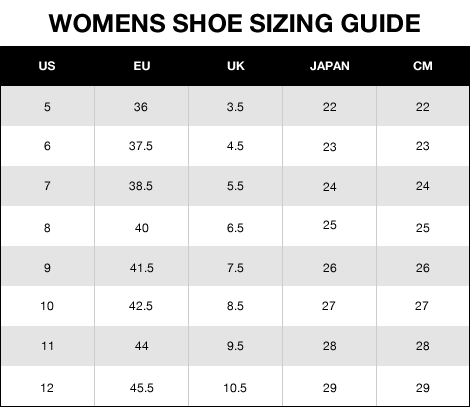Select UK size 8.5 cell
This screenshot has width=470, height=407.
(235, 306)
